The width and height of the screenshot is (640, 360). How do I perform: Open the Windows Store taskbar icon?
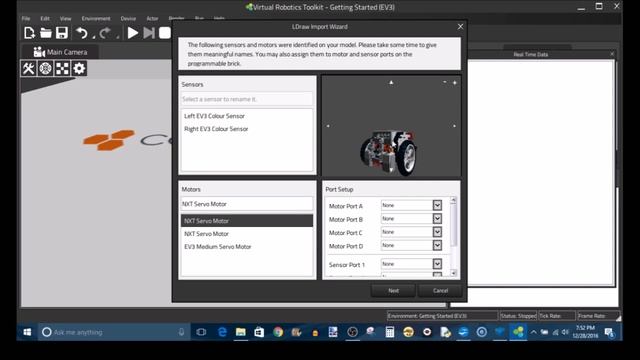[x=259, y=332]
